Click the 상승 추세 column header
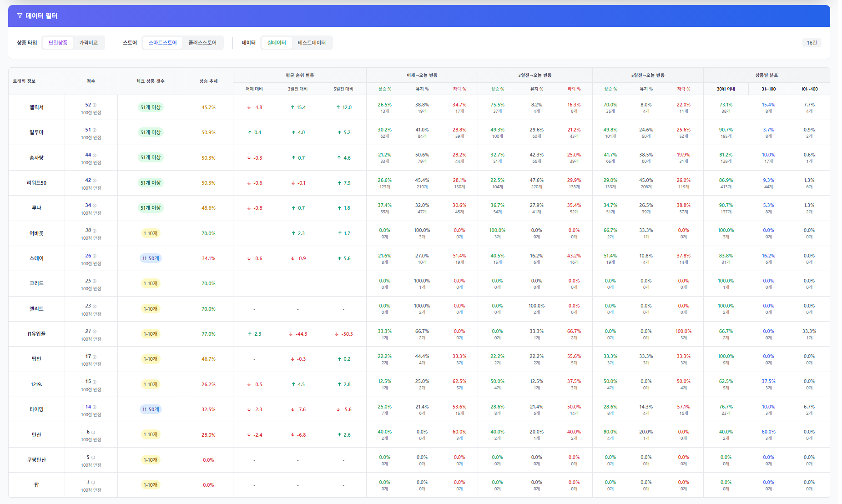 click(208, 81)
